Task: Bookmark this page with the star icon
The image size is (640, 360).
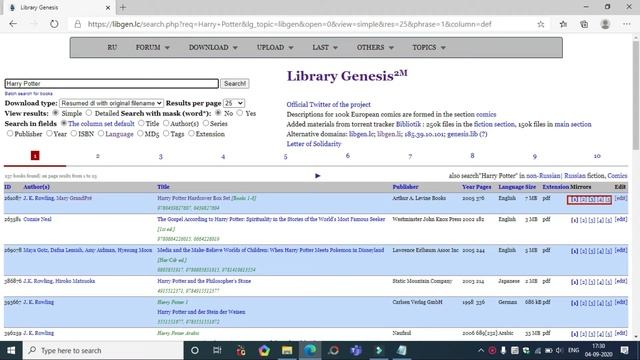Action: click(x=541, y=24)
